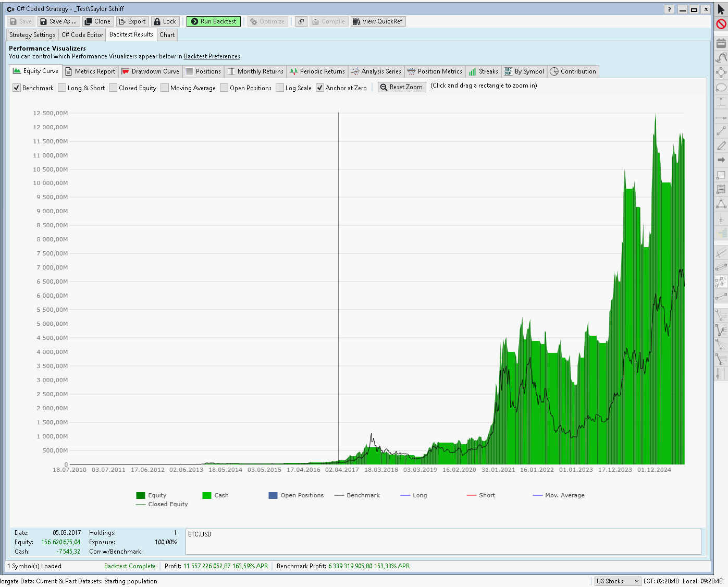The height and width of the screenshot is (587, 728).
Task: Click the Run Backtest button
Action: pyautogui.click(x=214, y=21)
